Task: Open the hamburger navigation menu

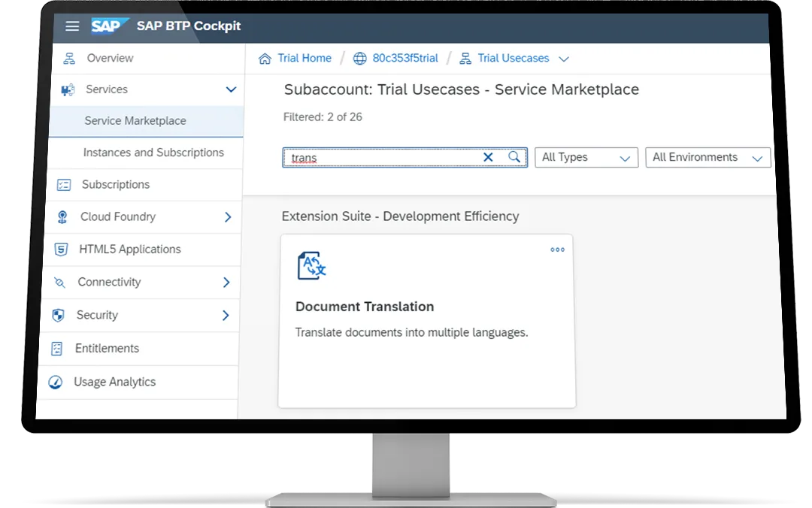Action: pyautogui.click(x=72, y=26)
